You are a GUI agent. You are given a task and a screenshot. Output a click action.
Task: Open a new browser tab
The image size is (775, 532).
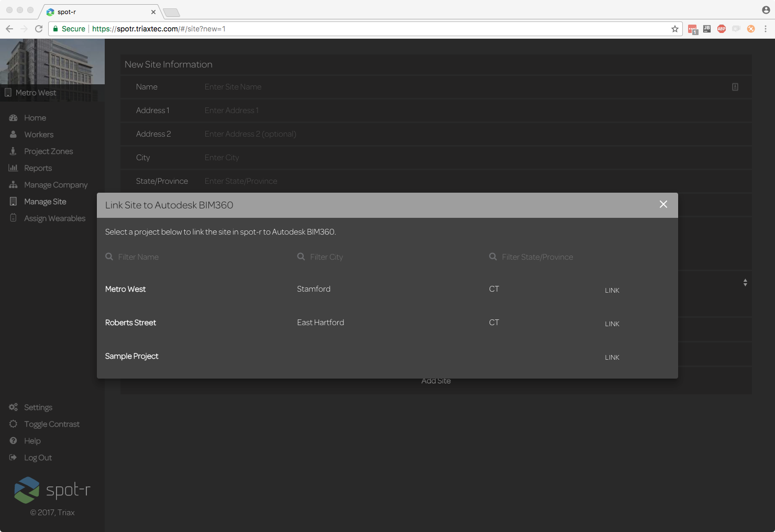coord(171,13)
